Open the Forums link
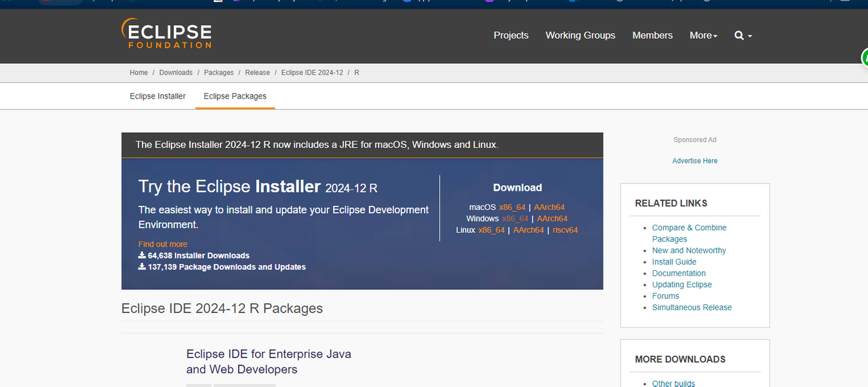The image size is (868, 387). click(x=666, y=296)
